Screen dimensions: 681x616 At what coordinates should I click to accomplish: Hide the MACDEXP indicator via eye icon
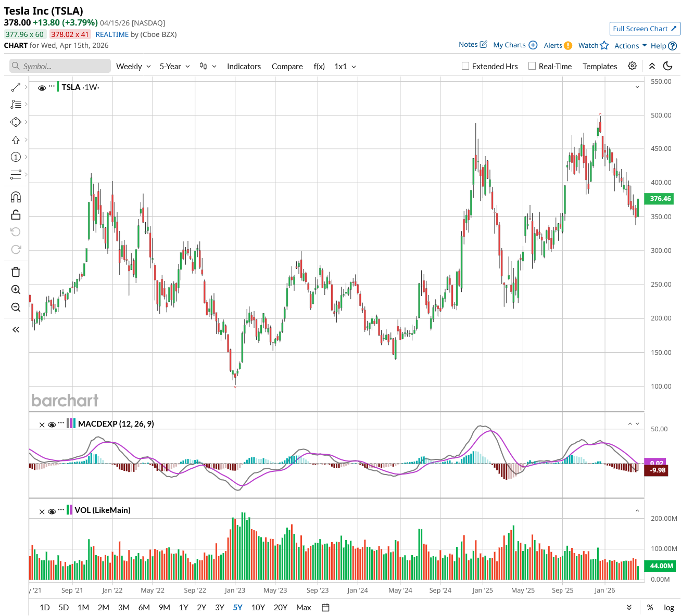click(x=52, y=425)
